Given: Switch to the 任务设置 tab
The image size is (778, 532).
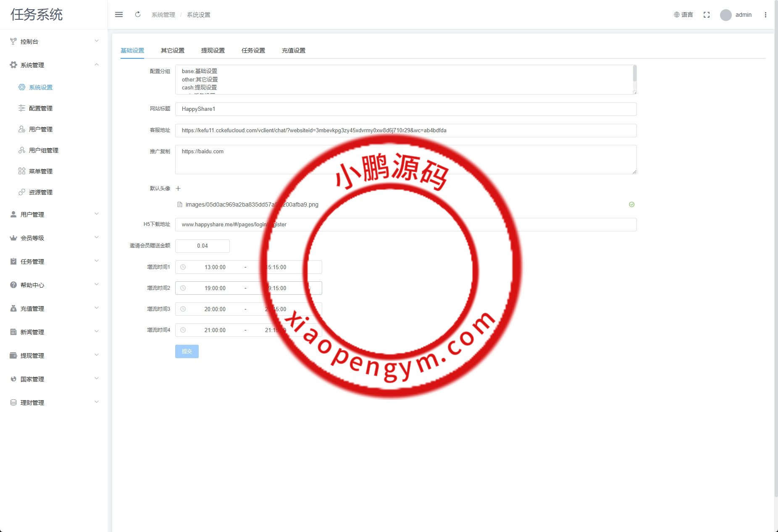Looking at the screenshot, I should pyautogui.click(x=253, y=50).
